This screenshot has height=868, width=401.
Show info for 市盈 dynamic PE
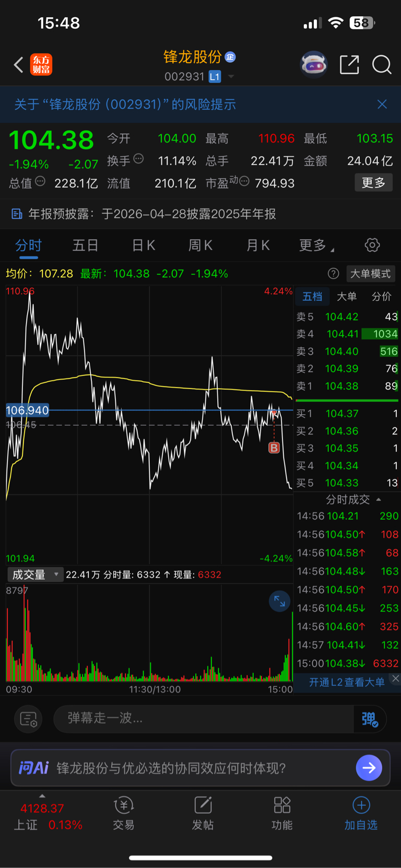(x=244, y=182)
